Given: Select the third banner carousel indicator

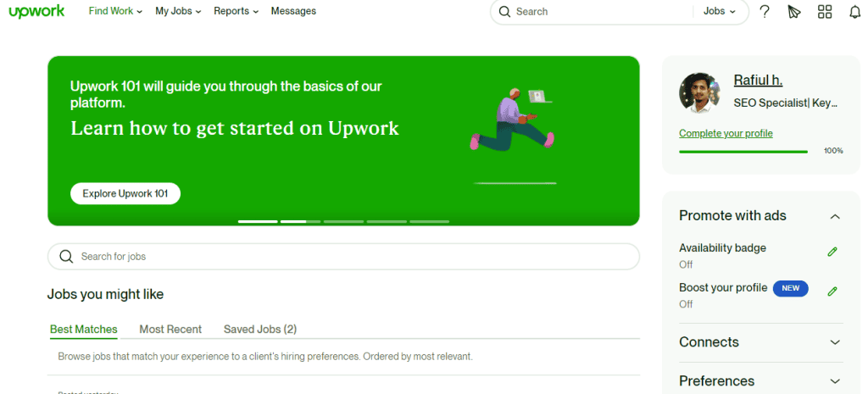Looking at the screenshot, I should (x=343, y=221).
